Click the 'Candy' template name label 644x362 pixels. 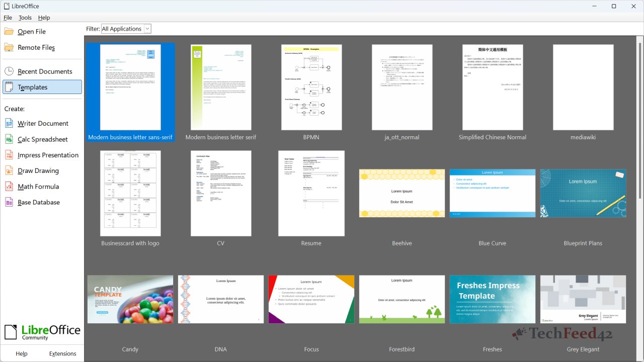point(130,349)
